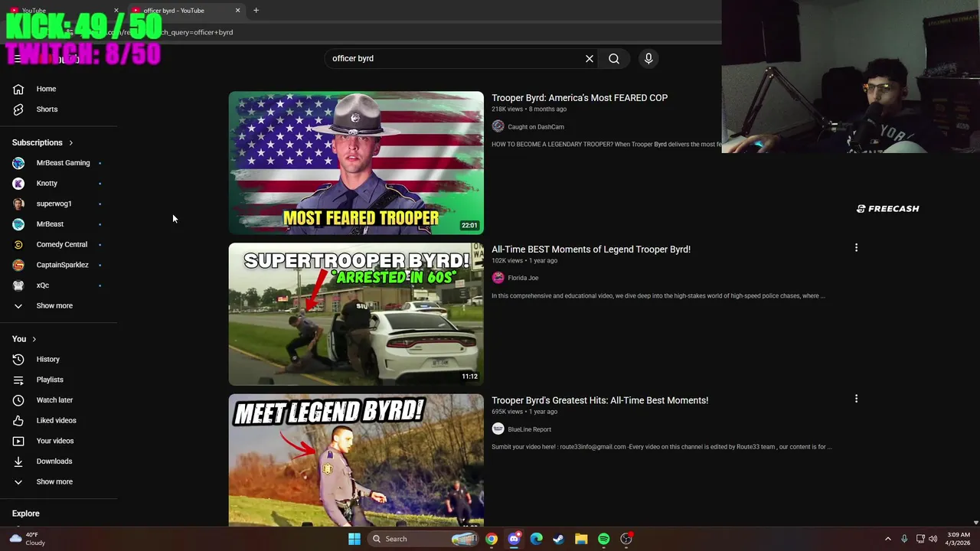The width and height of the screenshot is (980, 551).
Task: Open Playlists in sidebar
Action: [x=50, y=380]
